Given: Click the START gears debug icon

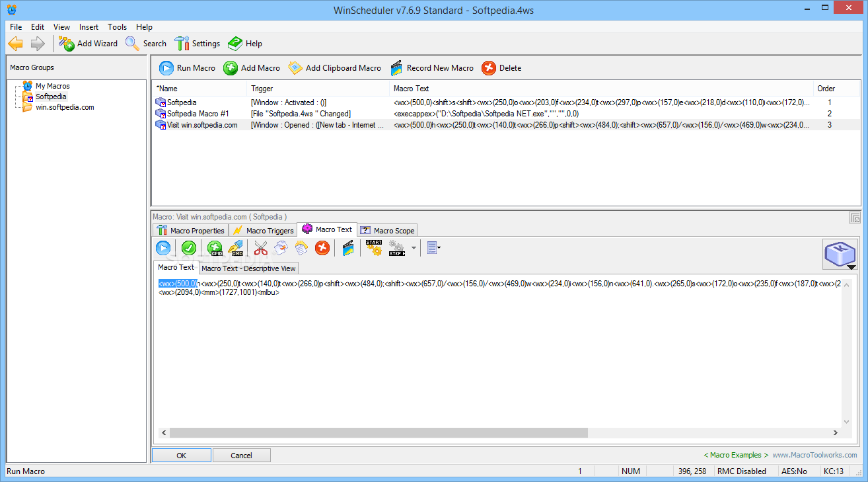Looking at the screenshot, I should [x=374, y=248].
